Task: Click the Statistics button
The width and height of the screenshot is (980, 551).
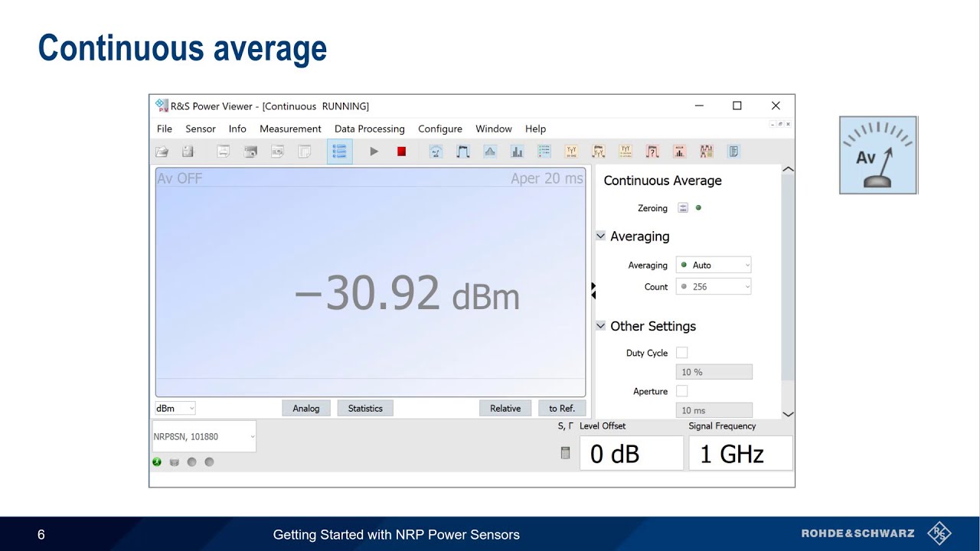Action: pos(365,408)
